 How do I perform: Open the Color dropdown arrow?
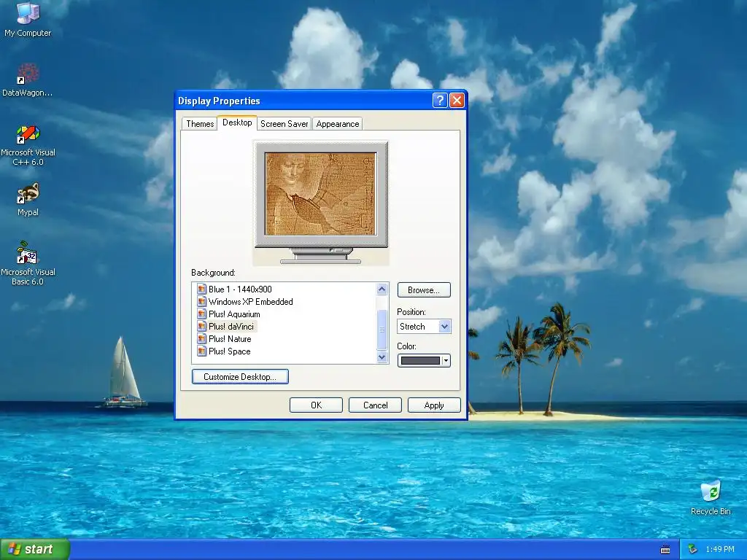pyautogui.click(x=446, y=360)
